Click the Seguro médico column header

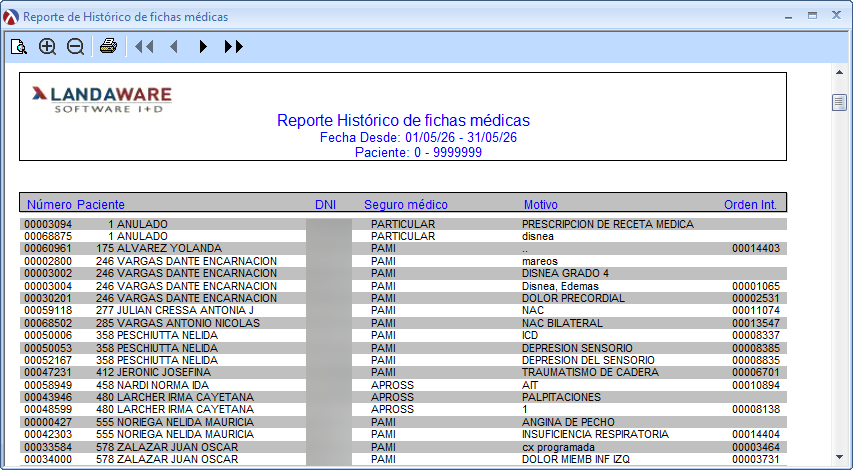[x=406, y=205]
